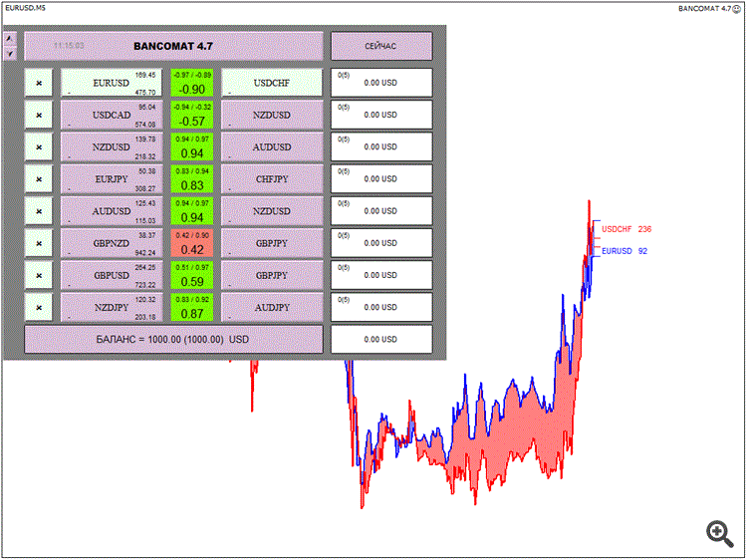The height and width of the screenshot is (560, 747).
Task: Select the USDCAD pair button
Action: pos(112,115)
